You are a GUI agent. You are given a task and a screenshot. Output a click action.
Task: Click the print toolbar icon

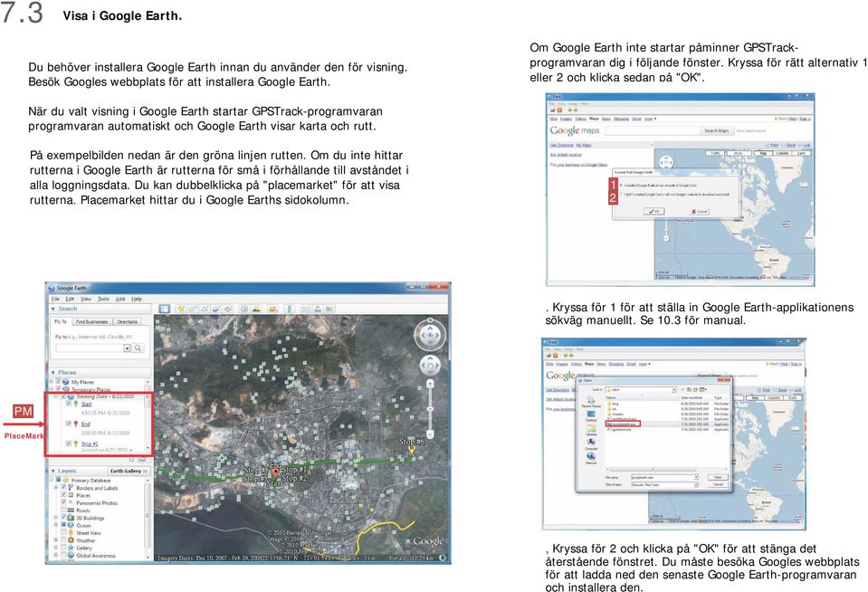(318, 309)
